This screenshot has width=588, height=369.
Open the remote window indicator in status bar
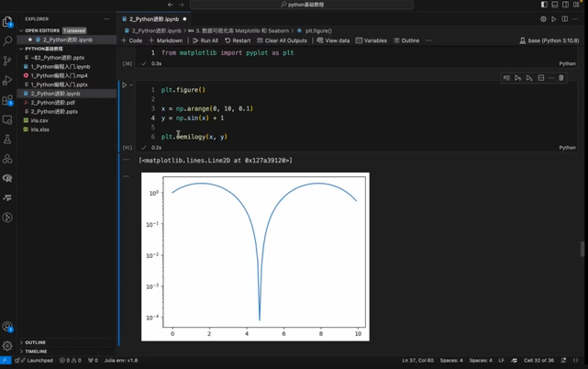pos(6,361)
